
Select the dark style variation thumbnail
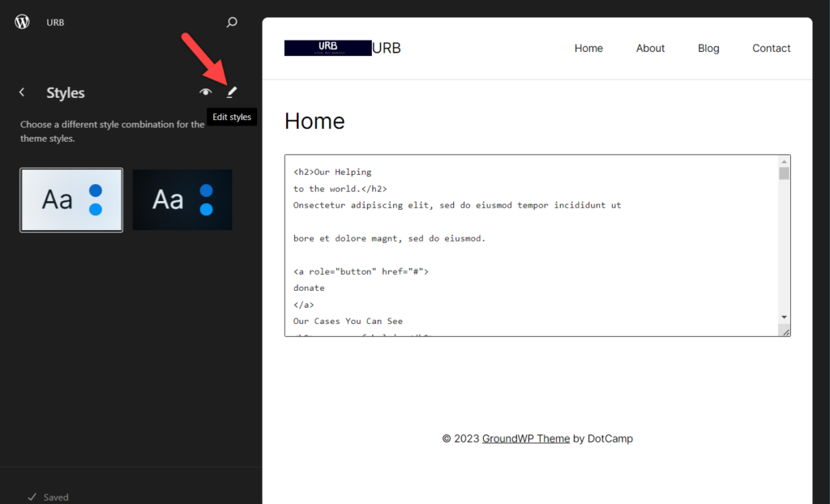182,199
